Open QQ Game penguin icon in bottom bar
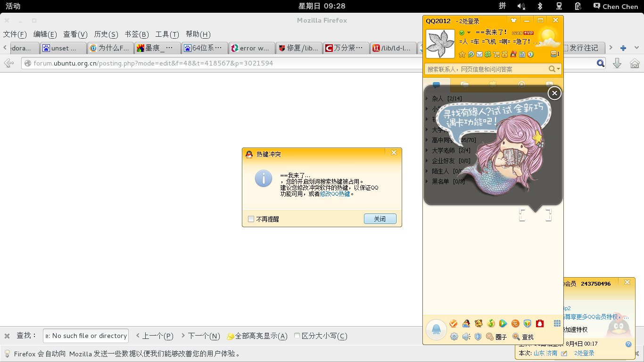This screenshot has height=362, width=644. point(466,323)
